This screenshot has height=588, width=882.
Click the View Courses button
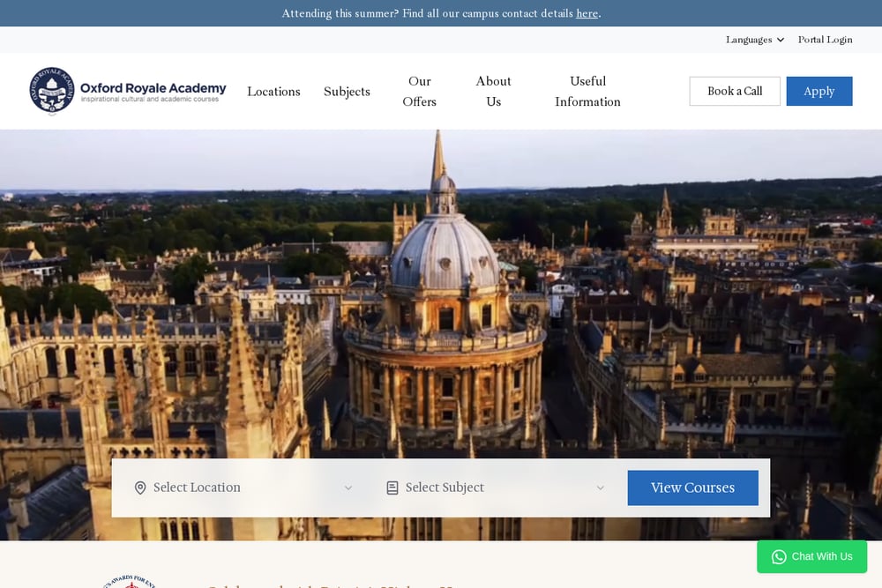point(693,488)
